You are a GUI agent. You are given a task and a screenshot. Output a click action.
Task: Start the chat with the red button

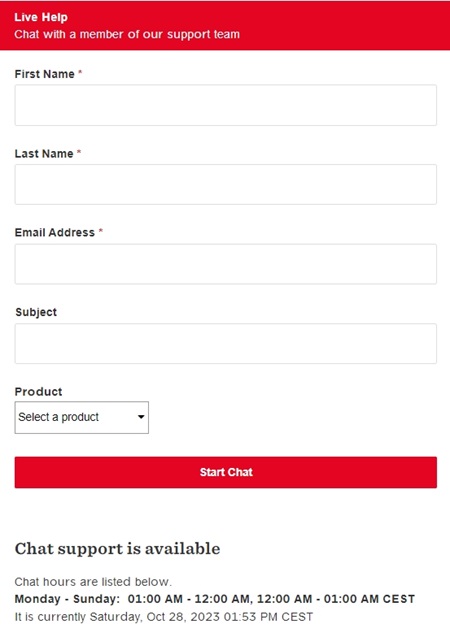click(226, 472)
